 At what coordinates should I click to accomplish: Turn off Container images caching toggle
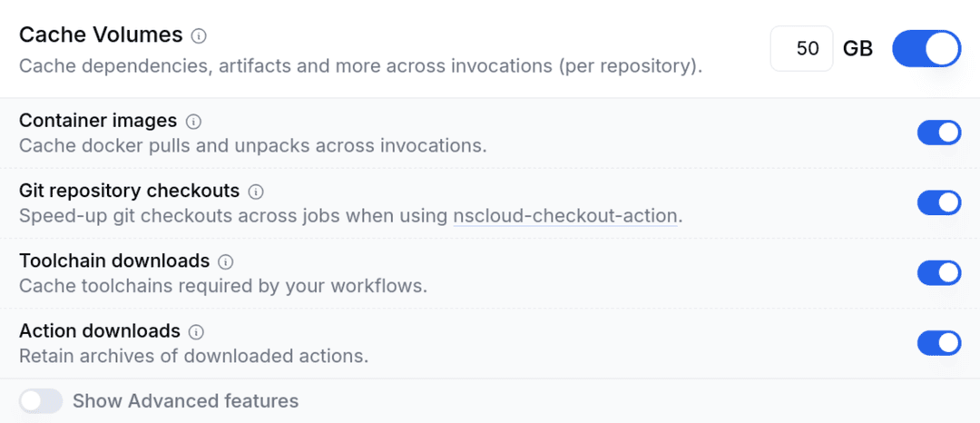[x=939, y=133]
